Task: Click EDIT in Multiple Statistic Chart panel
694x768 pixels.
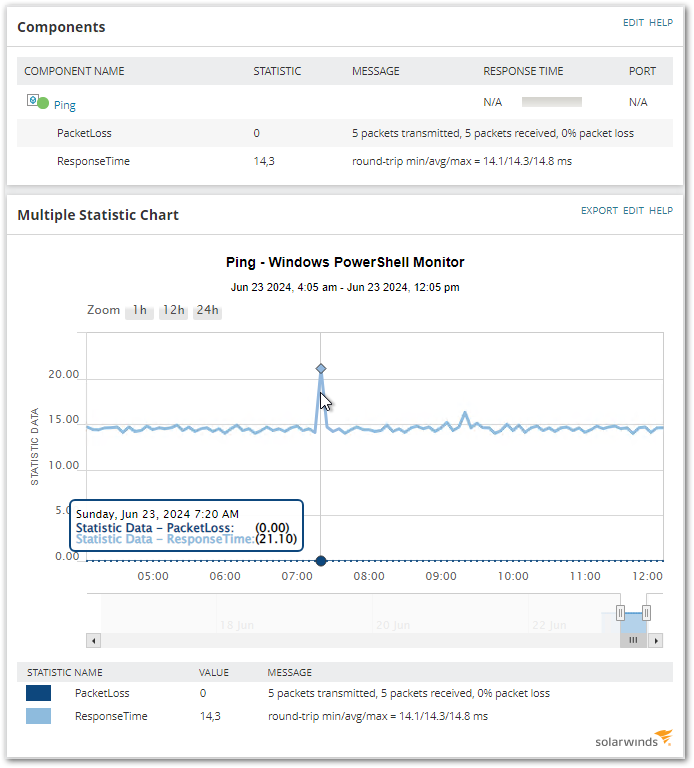Action: [633, 211]
